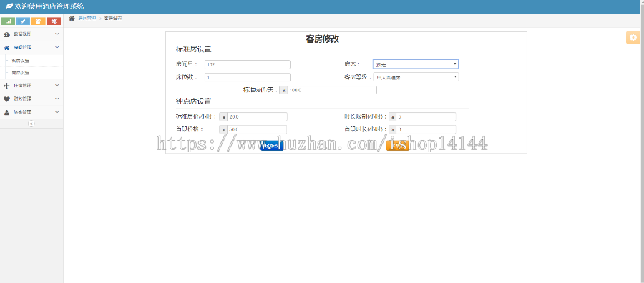Click yen icon before the 20.0 hourly price

coord(223,117)
